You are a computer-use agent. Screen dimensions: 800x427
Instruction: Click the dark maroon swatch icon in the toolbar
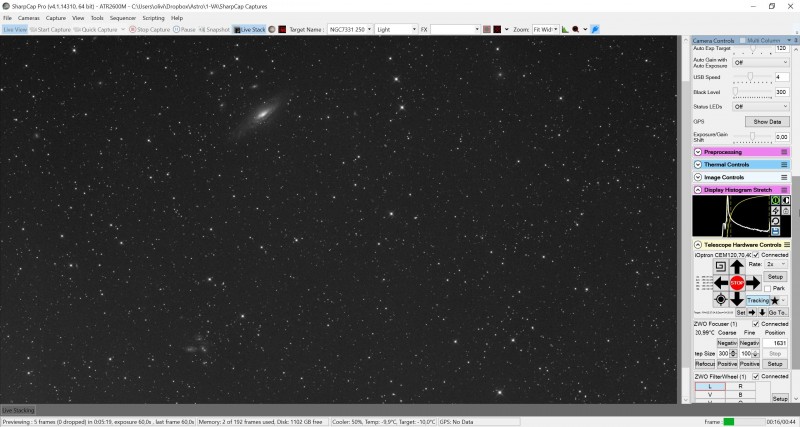497,30
